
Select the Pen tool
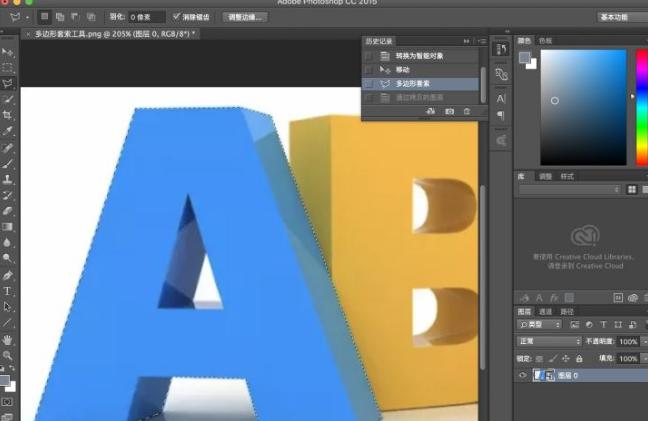(7, 275)
